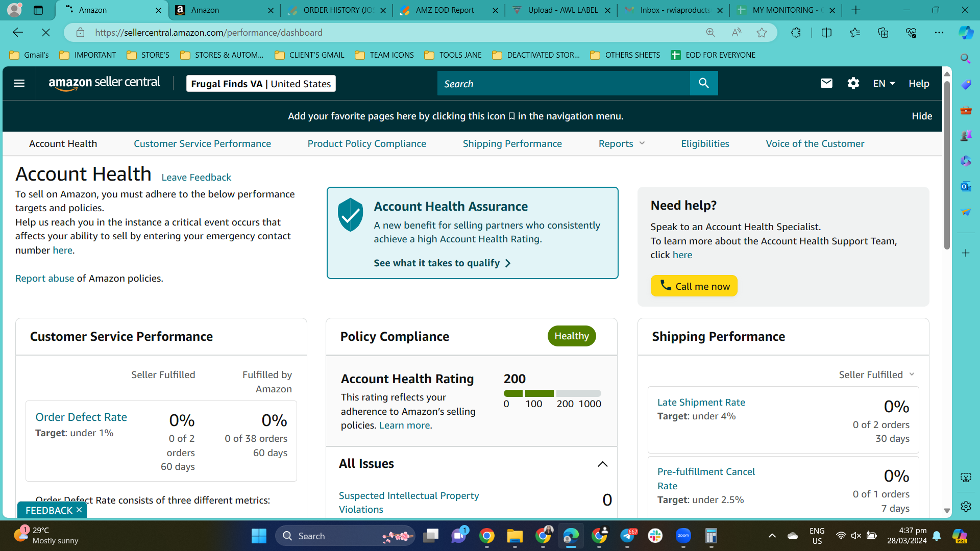Viewport: 980px width, 551px height.
Task: Close the FEEDBACK tab with its X
Action: pos(79,510)
